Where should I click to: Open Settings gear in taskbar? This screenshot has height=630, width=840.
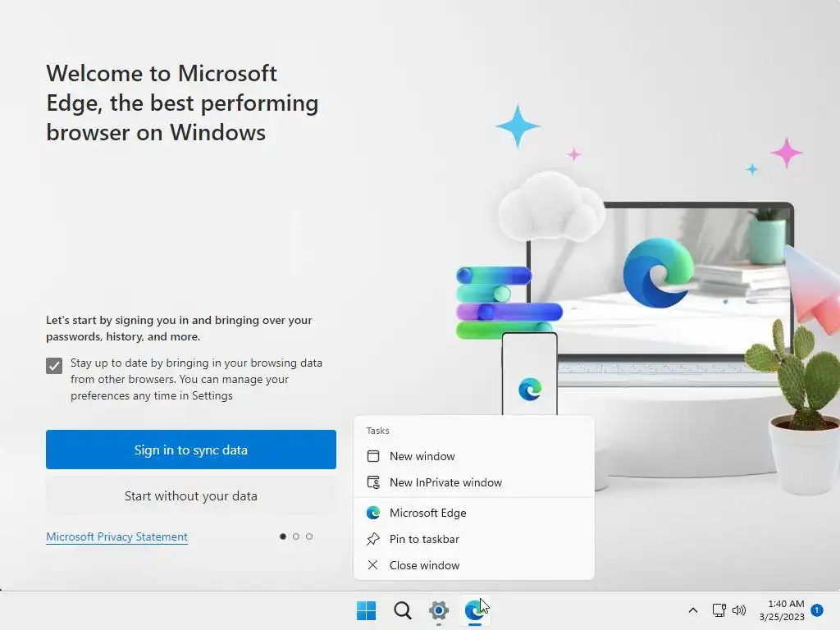(x=438, y=610)
